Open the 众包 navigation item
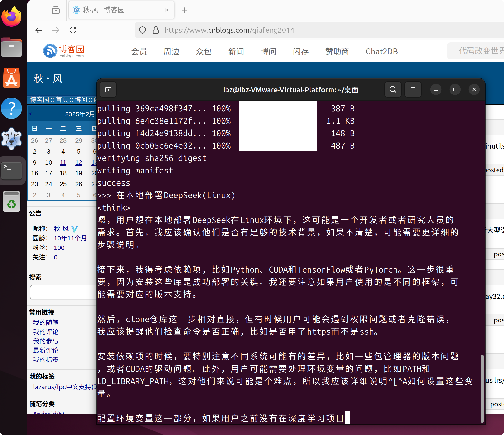This screenshot has width=504, height=435. point(204,52)
